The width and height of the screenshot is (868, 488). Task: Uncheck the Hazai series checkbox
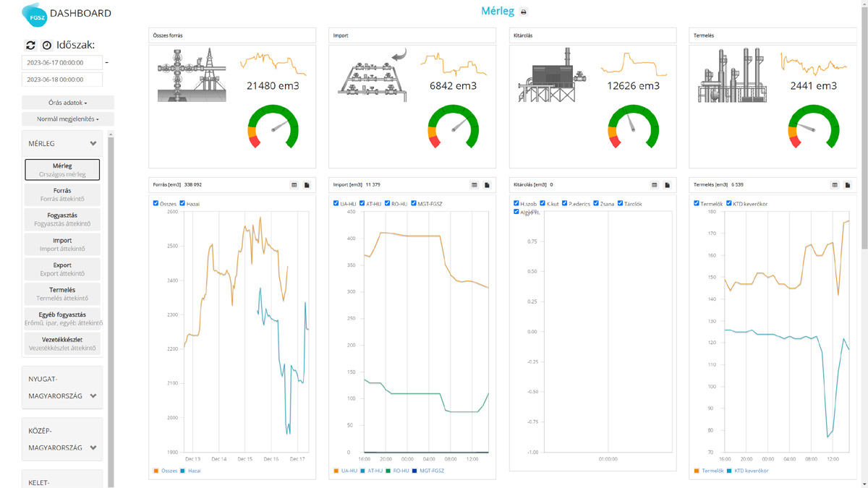coord(182,203)
